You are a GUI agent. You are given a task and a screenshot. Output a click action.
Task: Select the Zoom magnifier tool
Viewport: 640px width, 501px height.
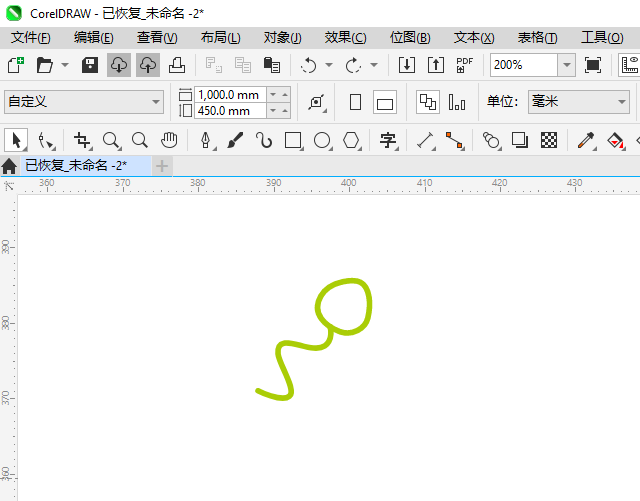(x=111, y=141)
